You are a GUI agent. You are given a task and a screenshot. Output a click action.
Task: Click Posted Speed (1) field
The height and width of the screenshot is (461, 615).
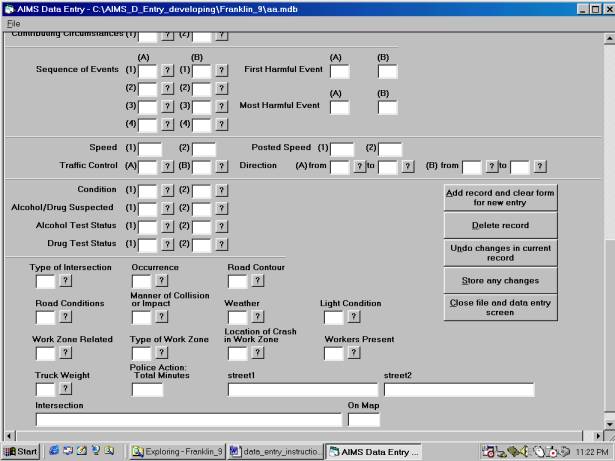[342, 149]
